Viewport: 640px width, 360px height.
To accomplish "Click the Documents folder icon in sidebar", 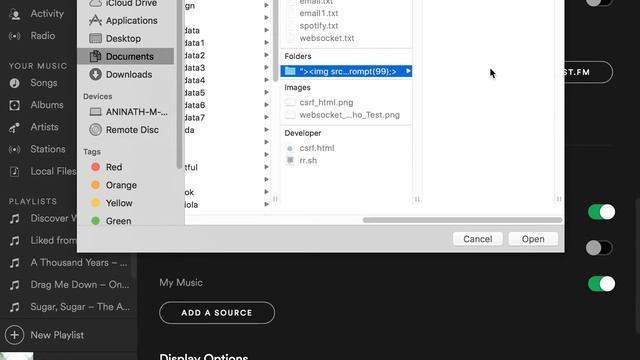I will (95, 56).
